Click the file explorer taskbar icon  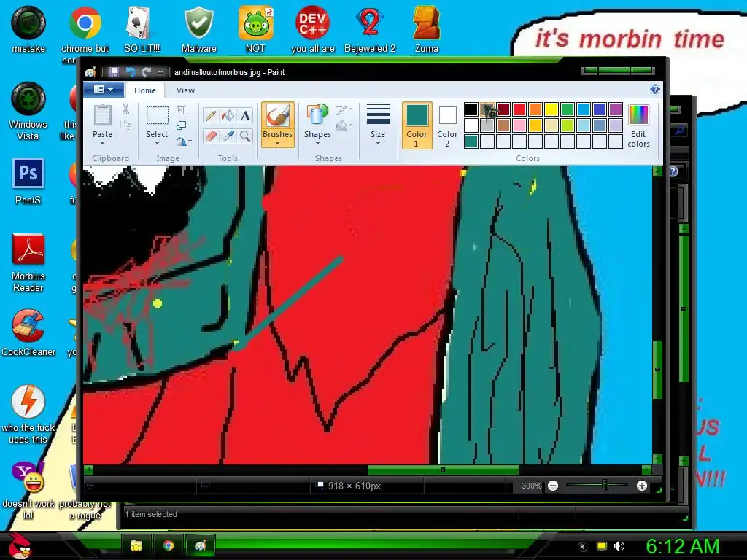[136, 545]
